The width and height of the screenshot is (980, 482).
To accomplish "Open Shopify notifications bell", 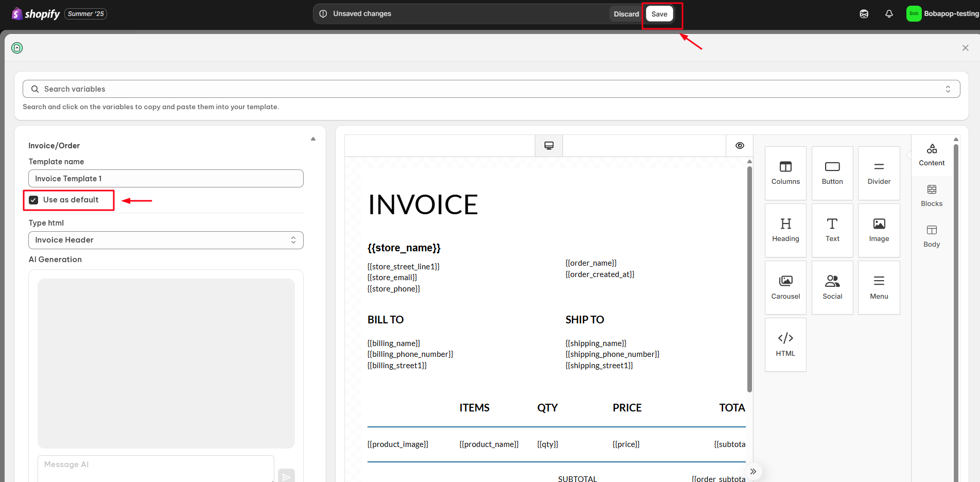I will point(889,14).
